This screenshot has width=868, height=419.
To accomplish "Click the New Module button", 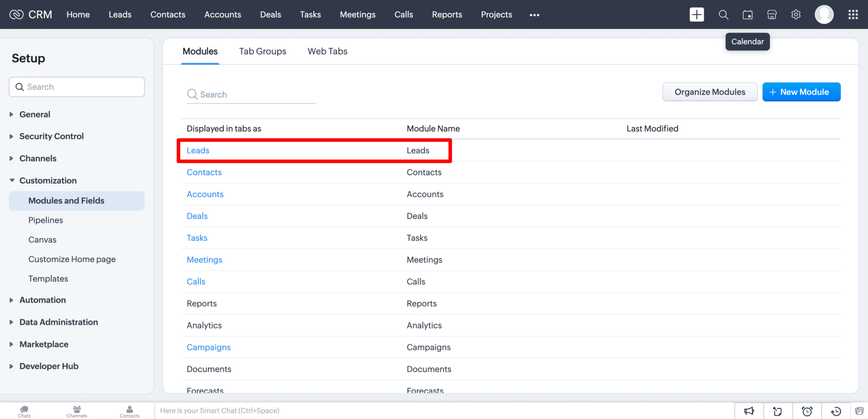I will click(801, 92).
